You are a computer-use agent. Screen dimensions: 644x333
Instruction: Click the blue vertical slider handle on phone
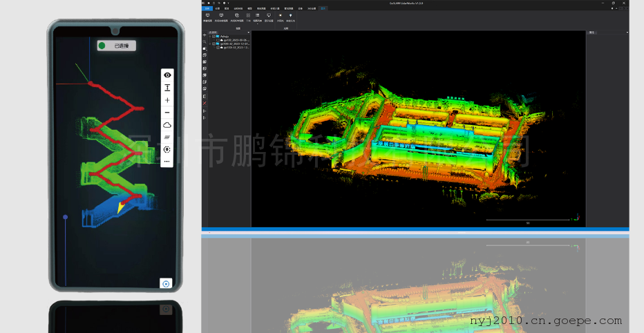click(66, 217)
